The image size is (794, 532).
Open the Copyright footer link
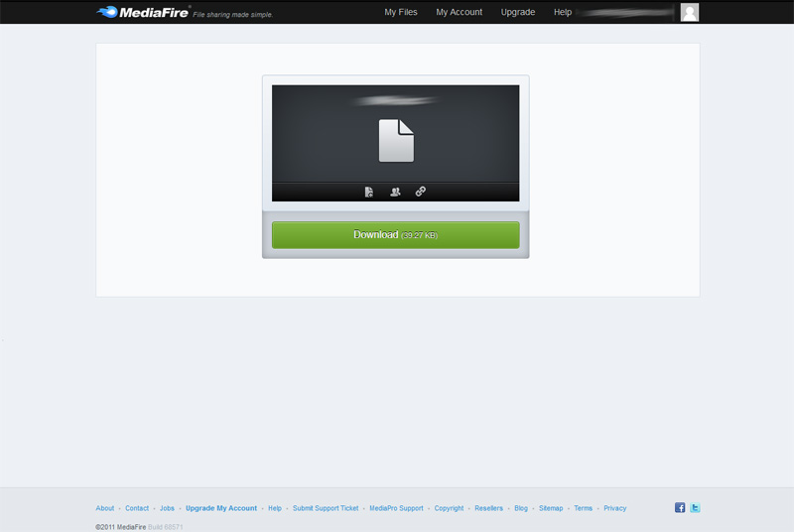[x=449, y=508]
